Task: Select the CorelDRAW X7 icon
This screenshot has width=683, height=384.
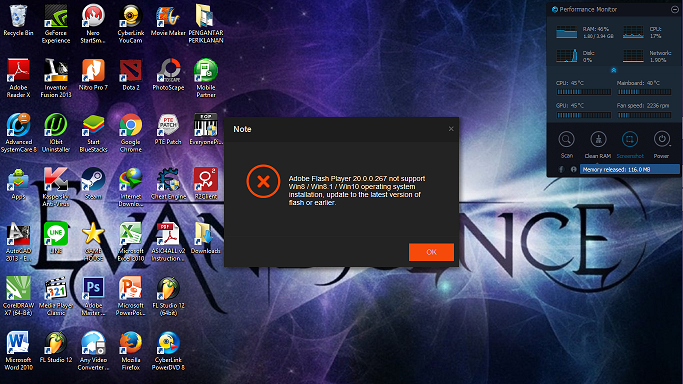Action: (x=18, y=297)
